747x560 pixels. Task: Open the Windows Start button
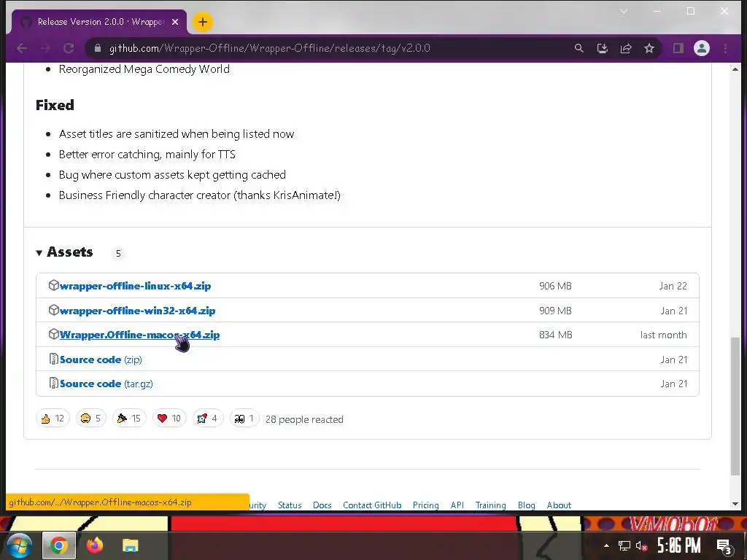19,545
